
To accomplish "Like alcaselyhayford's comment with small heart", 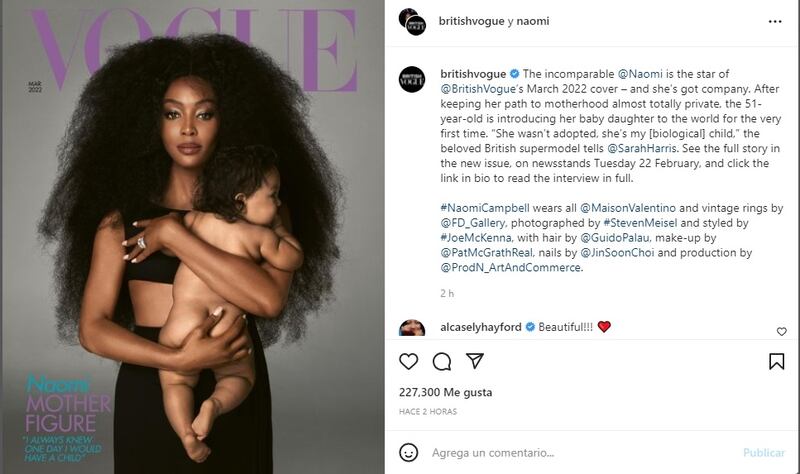I will [781, 332].
